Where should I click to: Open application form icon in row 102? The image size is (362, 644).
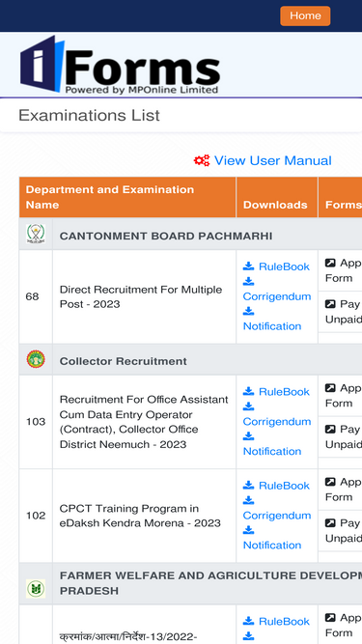tap(330, 482)
